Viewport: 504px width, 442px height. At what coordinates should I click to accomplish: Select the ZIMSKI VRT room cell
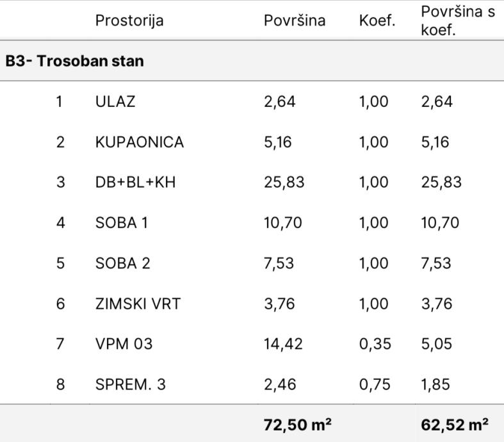coord(138,304)
